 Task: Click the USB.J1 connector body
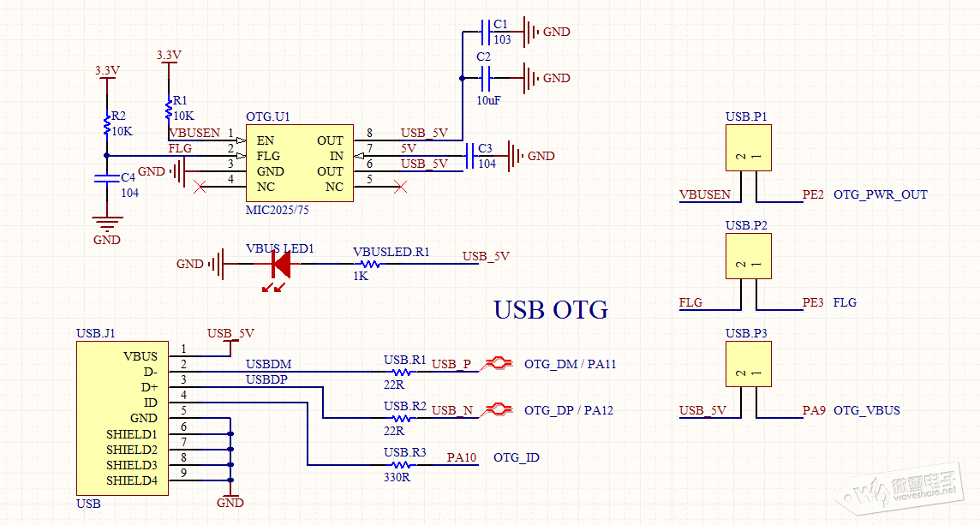[122, 418]
